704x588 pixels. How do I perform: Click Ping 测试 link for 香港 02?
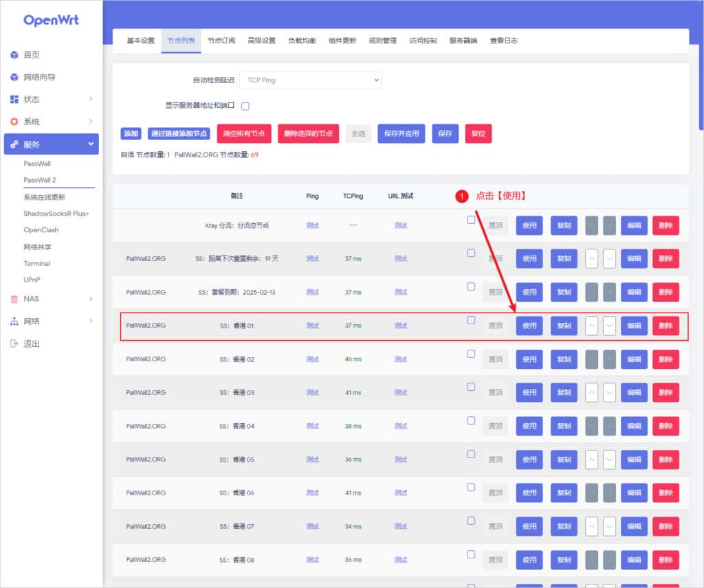click(313, 359)
